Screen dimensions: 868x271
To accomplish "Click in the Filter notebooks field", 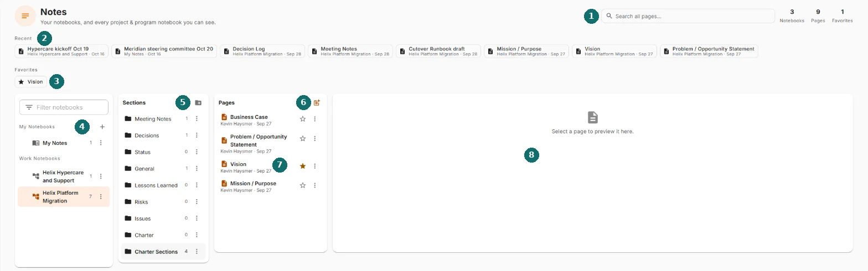I will click(x=64, y=107).
